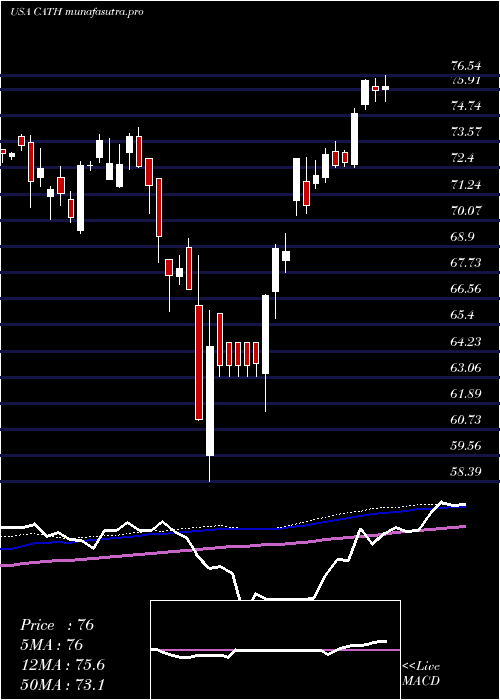
Task: Select the 67.73 price axis label
Action: coord(466,262)
